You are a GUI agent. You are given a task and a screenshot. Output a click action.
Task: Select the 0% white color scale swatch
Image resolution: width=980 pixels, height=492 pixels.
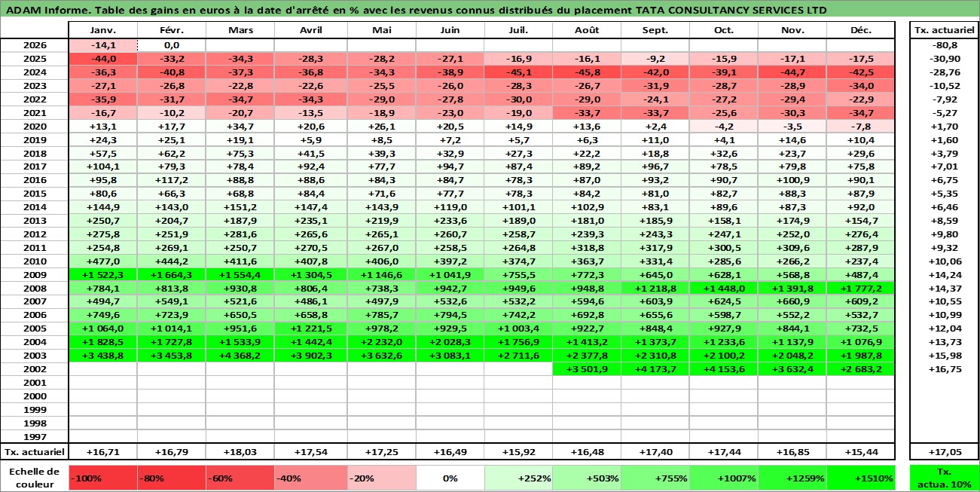pos(450,478)
